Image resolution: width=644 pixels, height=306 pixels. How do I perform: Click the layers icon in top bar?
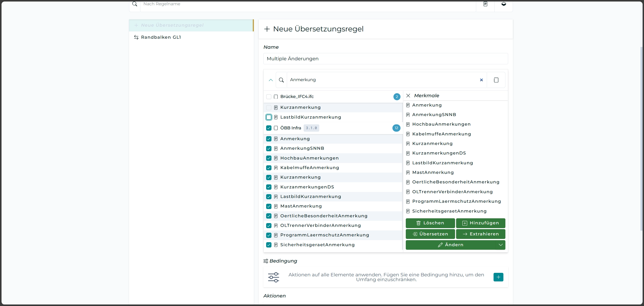click(504, 4)
